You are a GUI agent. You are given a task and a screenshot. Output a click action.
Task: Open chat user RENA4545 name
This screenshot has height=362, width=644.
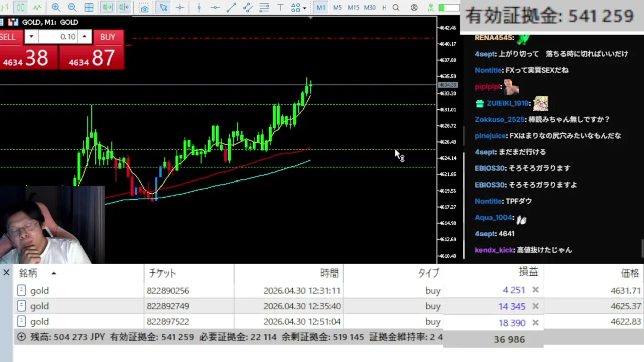click(494, 38)
